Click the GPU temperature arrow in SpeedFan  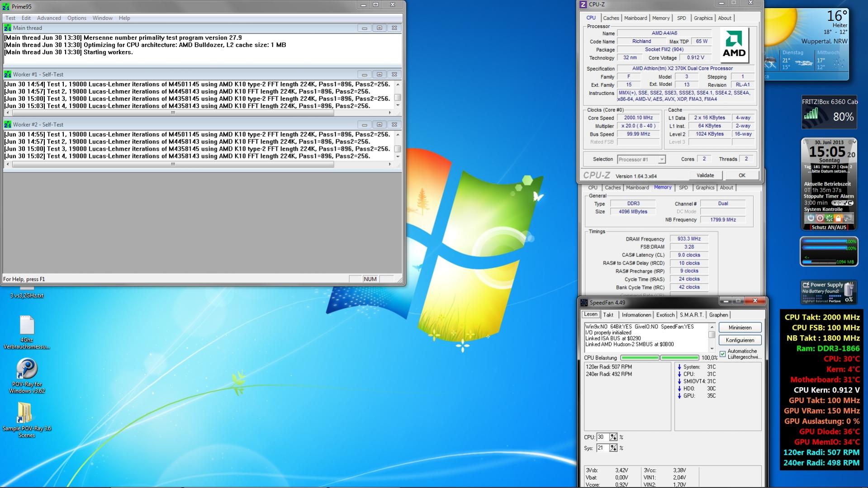pyautogui.click(x=679, y=396)
